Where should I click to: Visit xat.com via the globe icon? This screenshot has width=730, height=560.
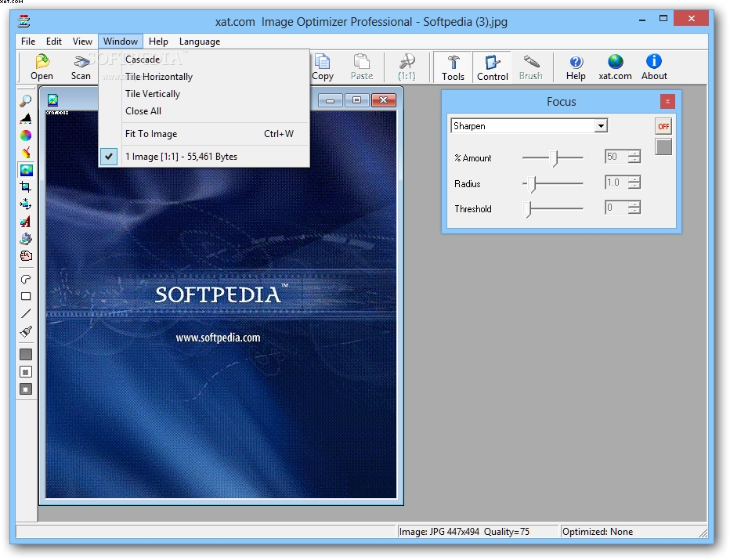click(x=615, y=67)
